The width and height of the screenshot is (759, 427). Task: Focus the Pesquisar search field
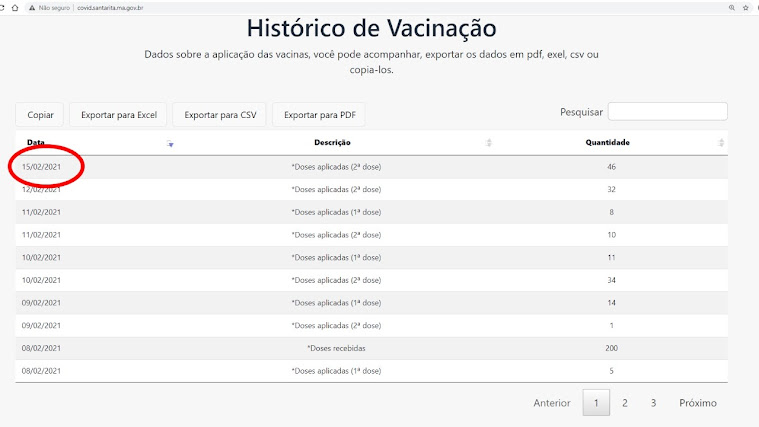668,111
